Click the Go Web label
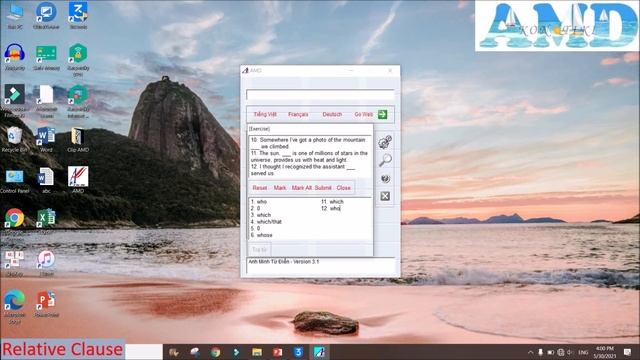This screenshot has height=360, width=640. point(364,114)
